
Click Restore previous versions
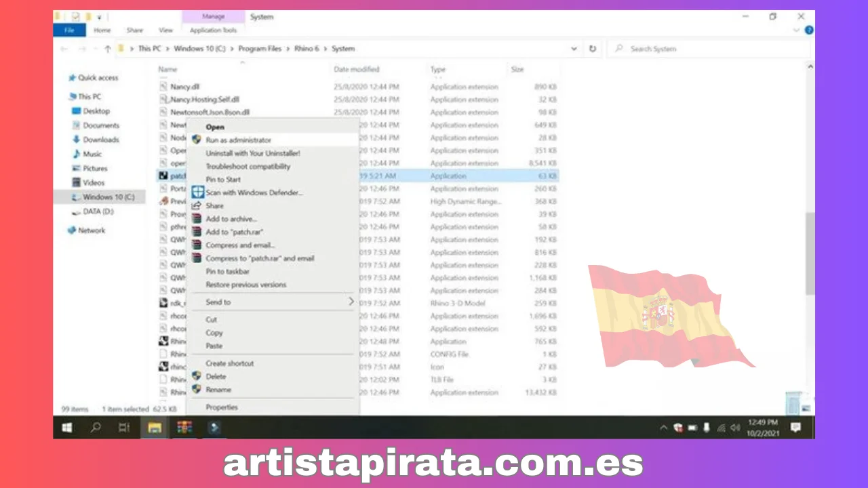point(246,285)
